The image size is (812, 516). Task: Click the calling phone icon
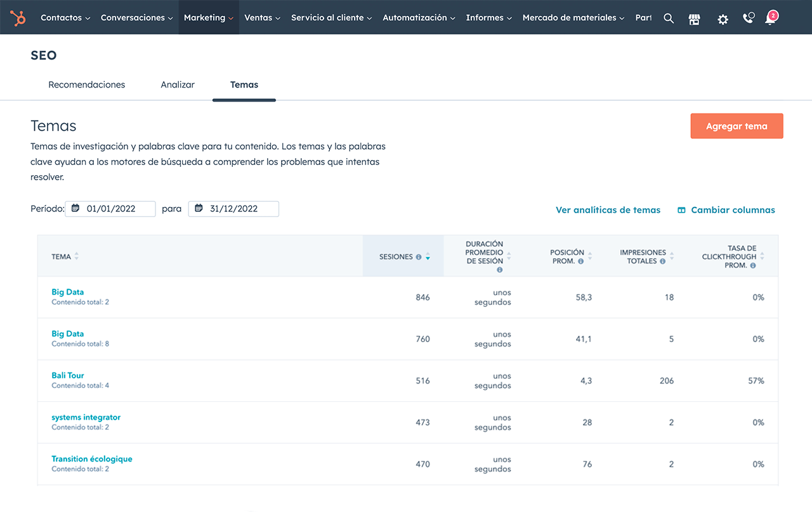[748, 18]
